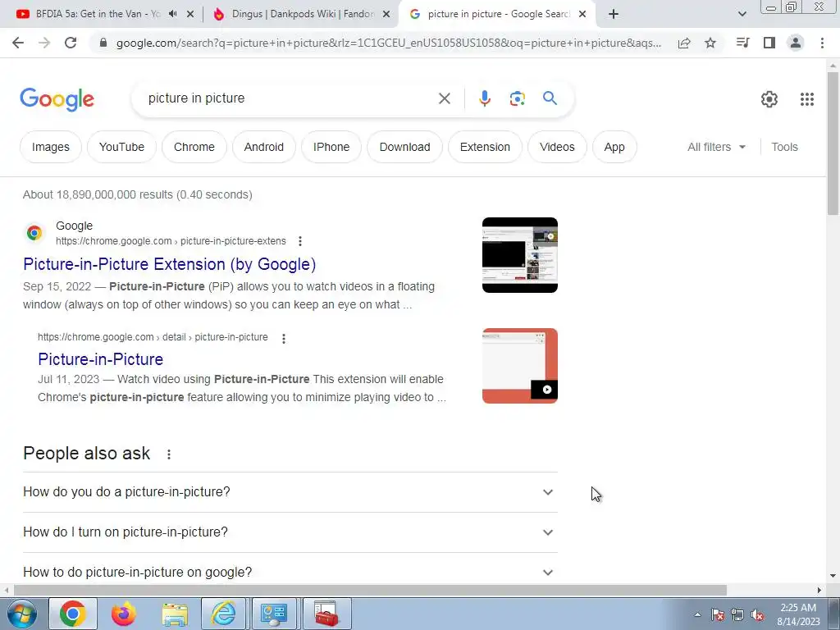Click the vertical scrollbar thumb

coord(833,143)
